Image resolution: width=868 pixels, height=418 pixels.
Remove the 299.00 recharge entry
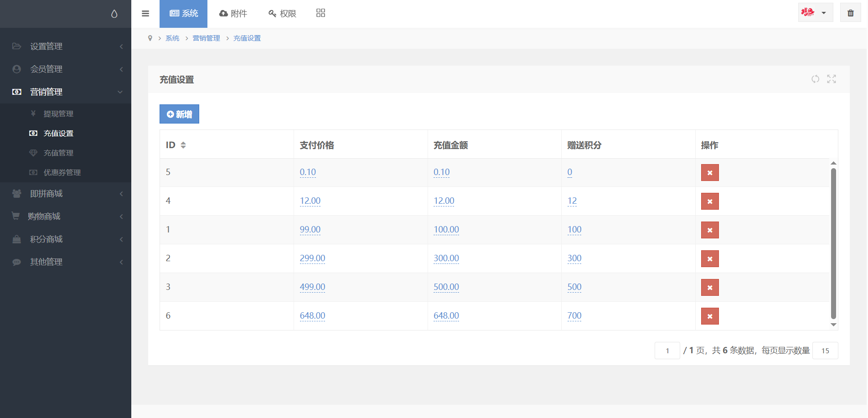(709, 259)
